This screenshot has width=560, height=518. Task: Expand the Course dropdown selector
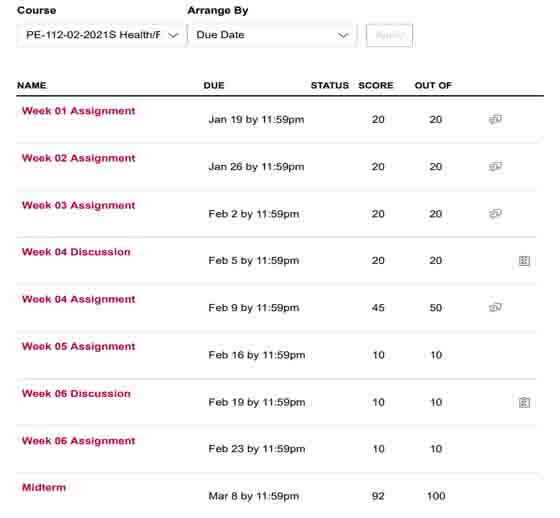pyautogui.click(x=101, y=35)
